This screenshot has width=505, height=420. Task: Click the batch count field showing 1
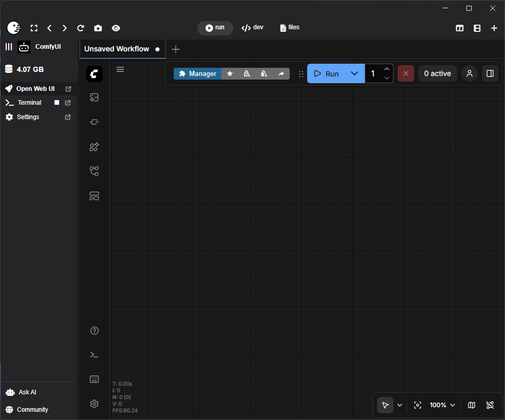[372, 73]
